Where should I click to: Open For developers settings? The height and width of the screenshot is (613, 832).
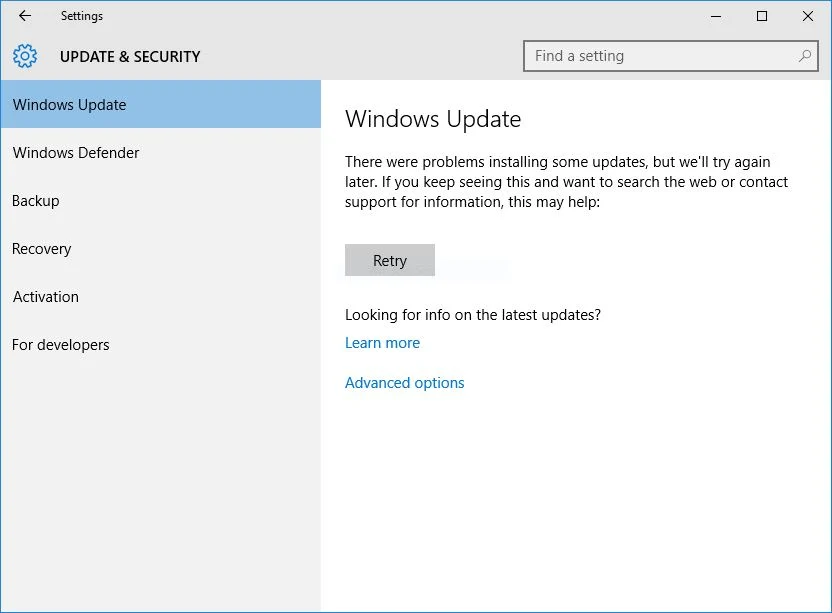tap(161, 344)
